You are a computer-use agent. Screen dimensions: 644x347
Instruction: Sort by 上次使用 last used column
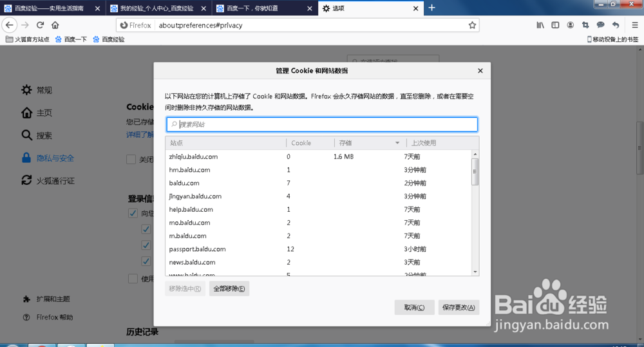[442, 143]
